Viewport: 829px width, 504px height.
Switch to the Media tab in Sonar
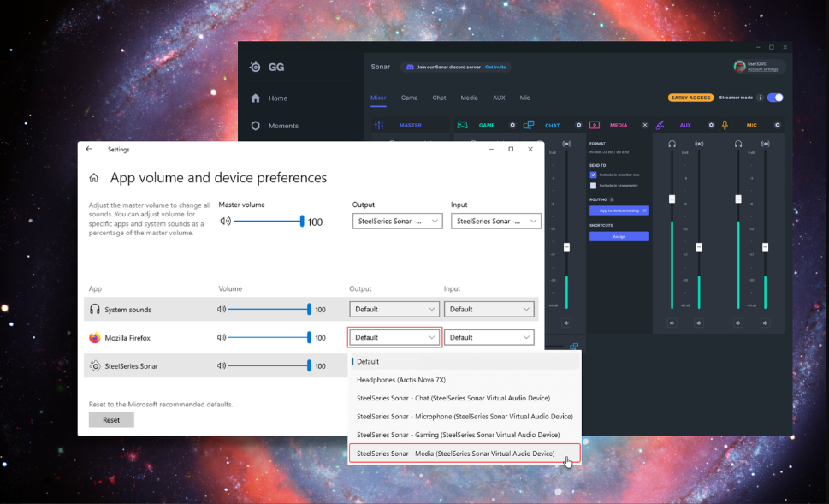[x=469, y=98]
